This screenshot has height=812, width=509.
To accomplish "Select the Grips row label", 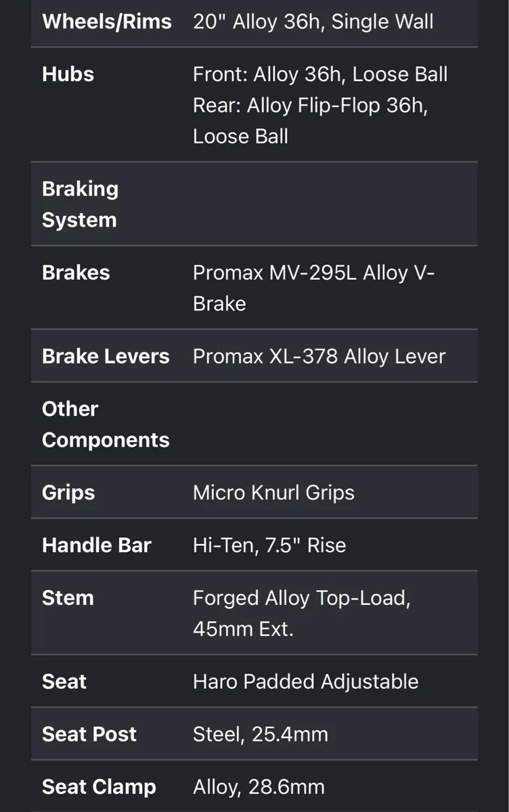I will 68,493.
